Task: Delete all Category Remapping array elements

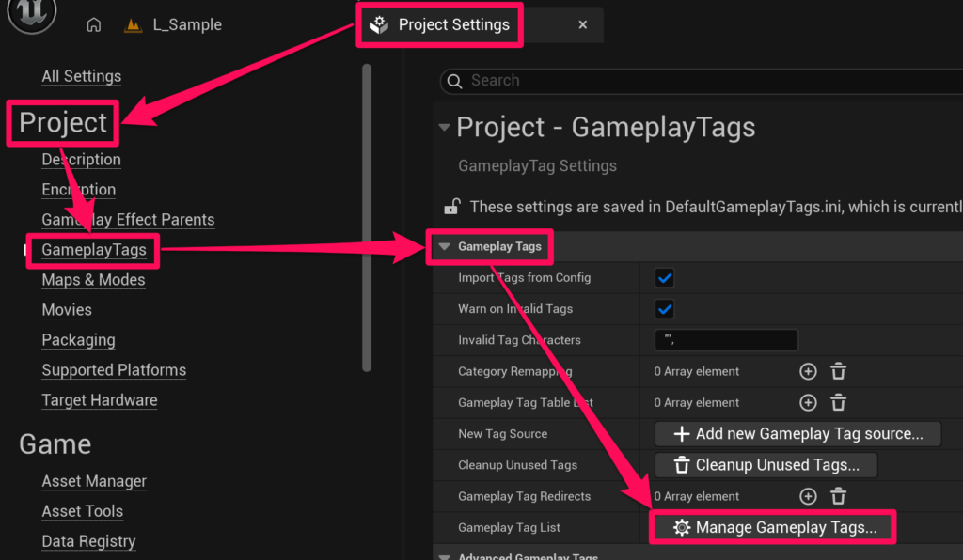Action: (838, 371)
